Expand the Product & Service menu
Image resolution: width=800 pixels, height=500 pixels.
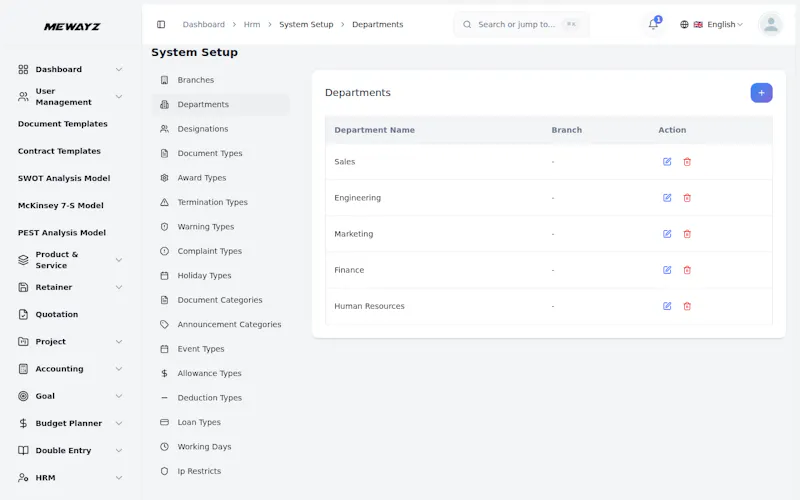coord(70,260)
